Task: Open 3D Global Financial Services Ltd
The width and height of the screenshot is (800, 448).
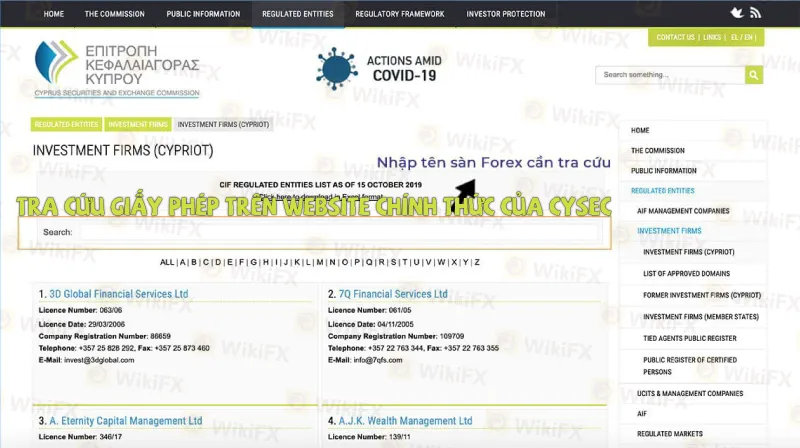Action: (x=118, y=294)
